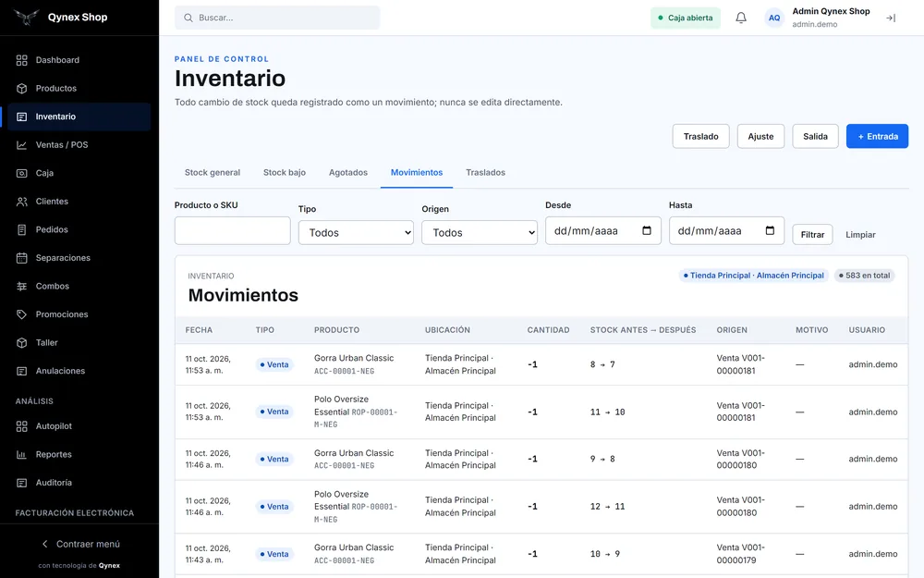The height and width of the screenshot is (578, 924).
Task: Click the 583 en total badge
Action: click(865, 276)
